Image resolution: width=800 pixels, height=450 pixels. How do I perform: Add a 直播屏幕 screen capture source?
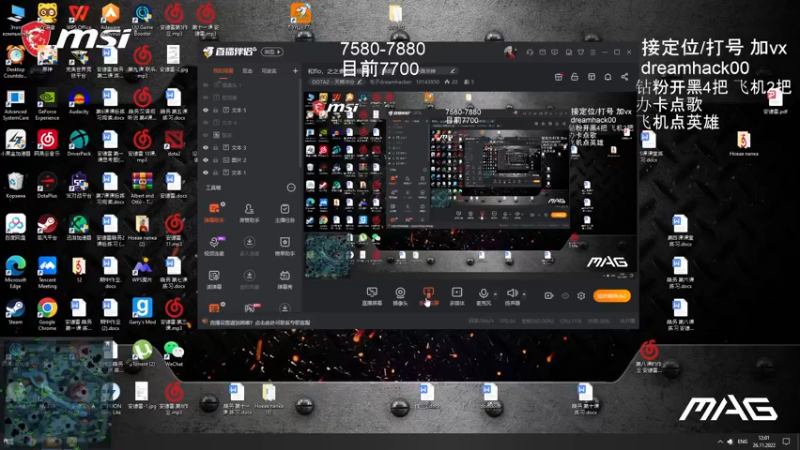372,296
